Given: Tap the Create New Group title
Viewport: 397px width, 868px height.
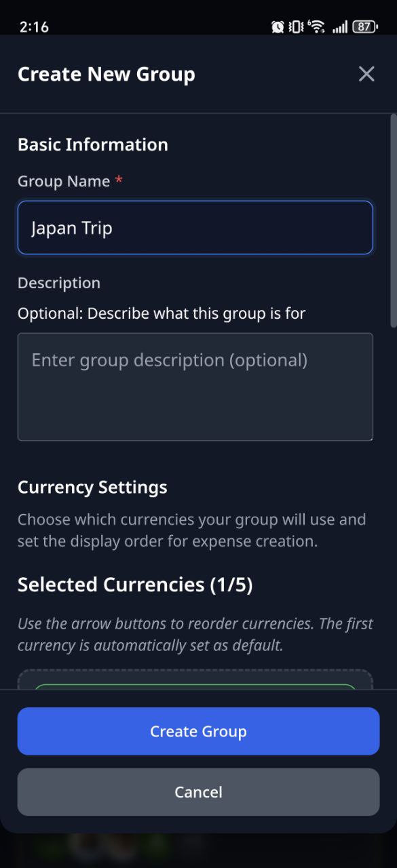Looking at the screenshot, I should tap(106, 74).
